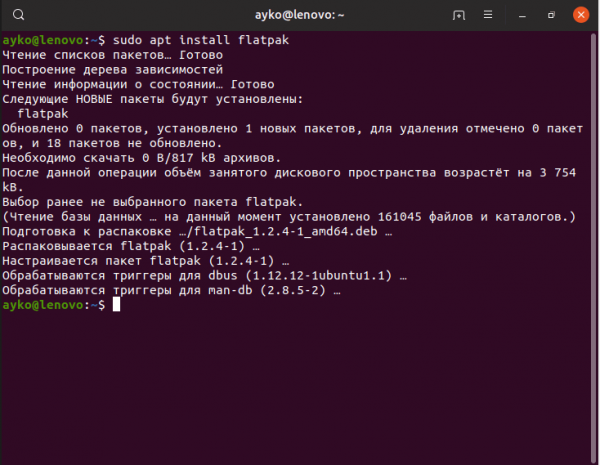The height and width of the screenshot is (465, 600).
Task: Minimize the terminal window
Action: coord(522,15)
